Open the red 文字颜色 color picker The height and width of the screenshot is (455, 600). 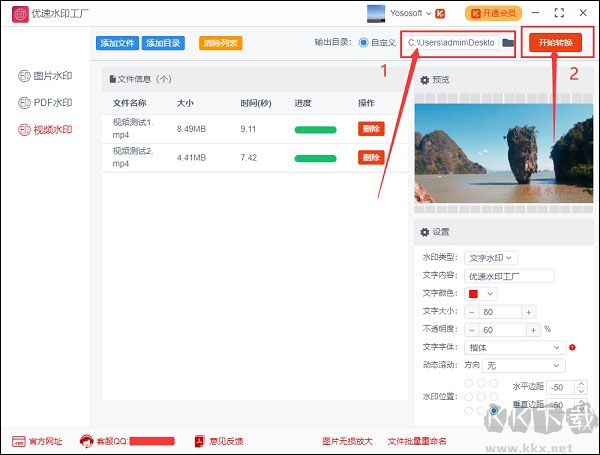(x=481, y=294)
